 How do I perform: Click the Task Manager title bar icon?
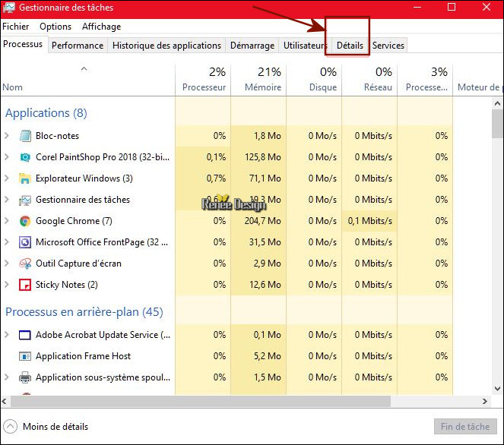pyautogui.click(x=8, y=8)
